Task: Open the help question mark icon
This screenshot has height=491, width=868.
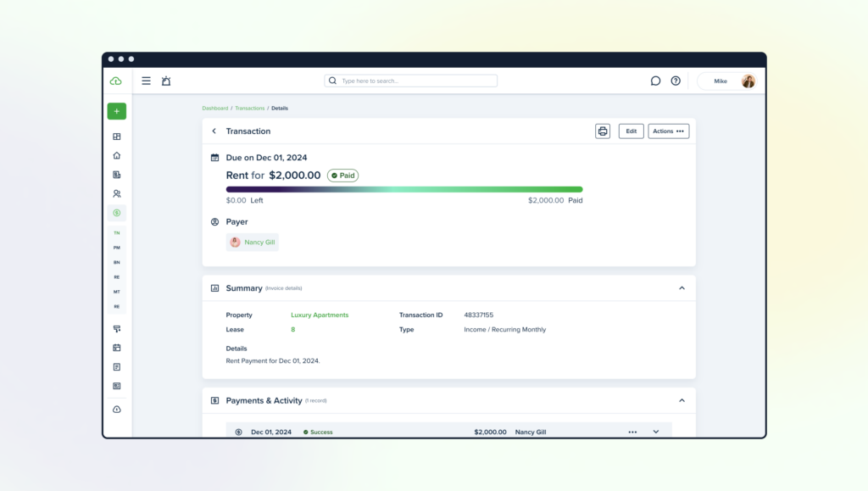Action: coord(676,81)
